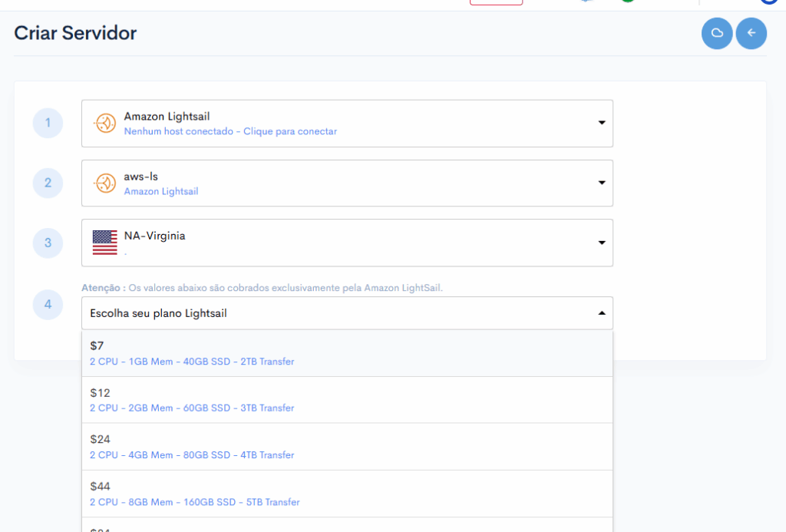Go back using the arrow button
The height and width of the screenshot is (532, 786).
point(751,33)
